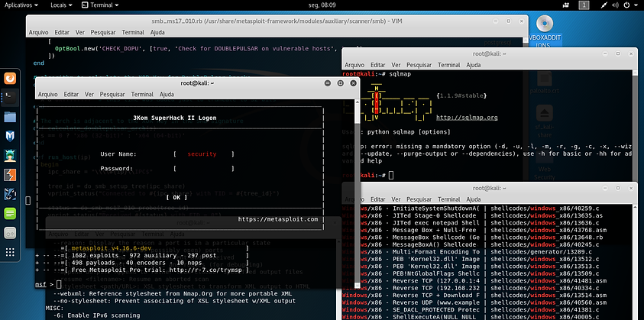Open the https://metasploit.com link
This screenshot has width=644, height=320.
[278, 219]
